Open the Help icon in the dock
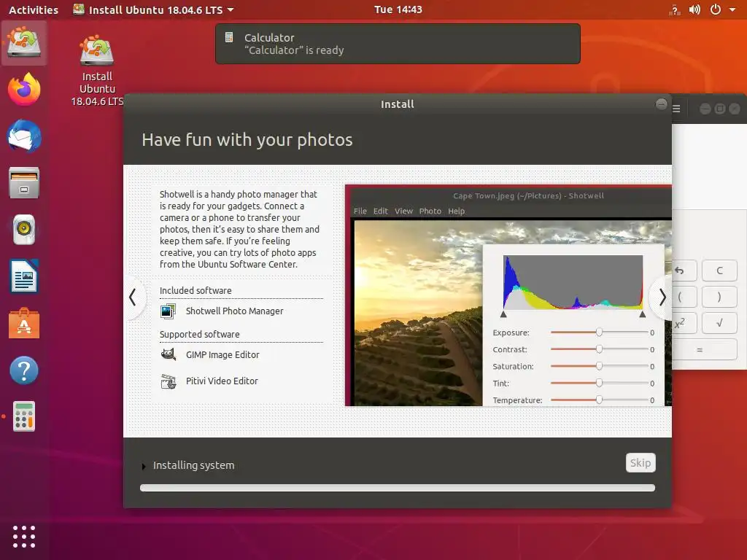Screen dimensions: 747x560 tap(24, 370)
